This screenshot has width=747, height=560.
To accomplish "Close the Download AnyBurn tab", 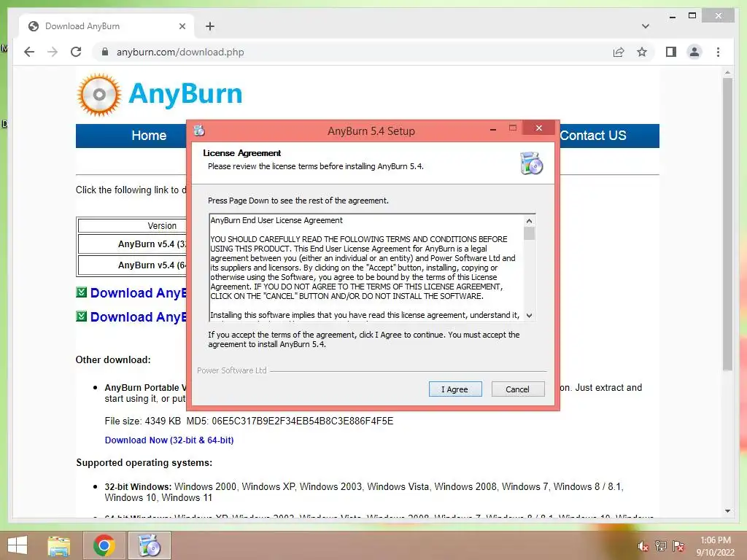I will click(182, 26).
